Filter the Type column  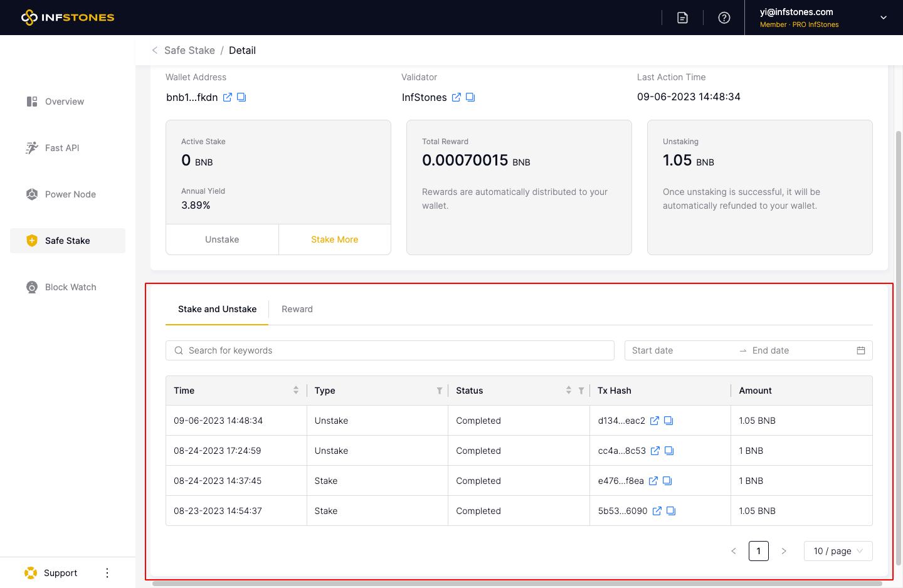click(440, 391)
